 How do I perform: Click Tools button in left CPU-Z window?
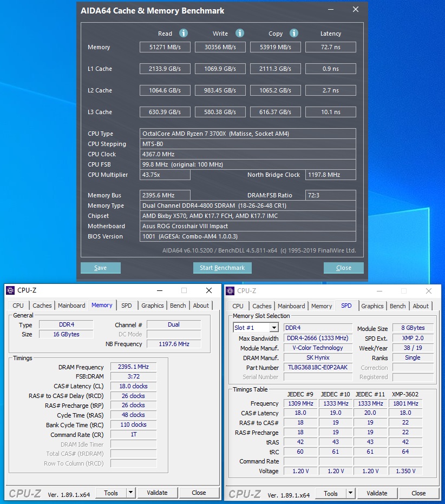pyautogui.click(x=111, y=493)
